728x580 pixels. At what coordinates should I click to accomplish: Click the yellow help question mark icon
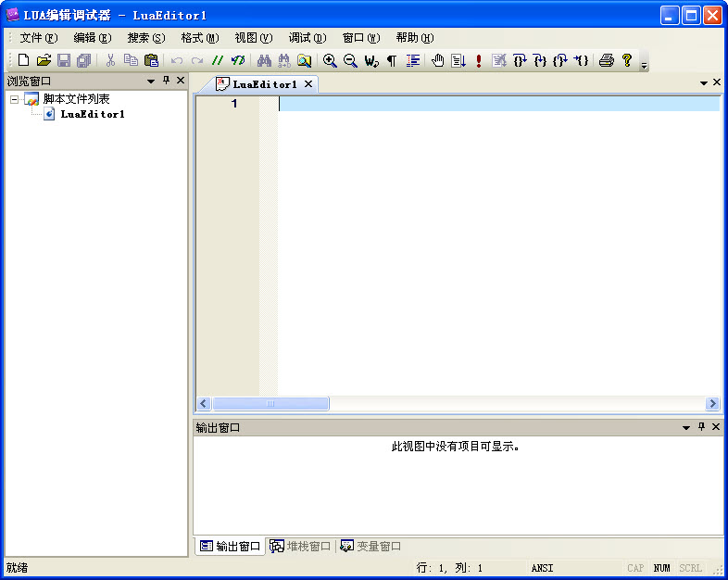tap(627, 60)
